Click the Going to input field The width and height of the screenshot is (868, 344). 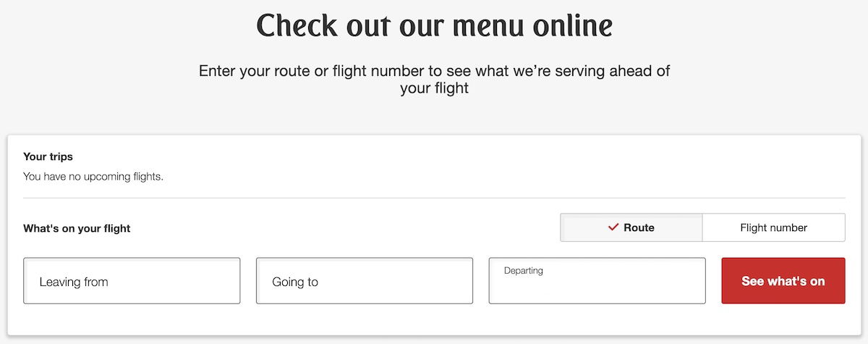click(365, 281)
